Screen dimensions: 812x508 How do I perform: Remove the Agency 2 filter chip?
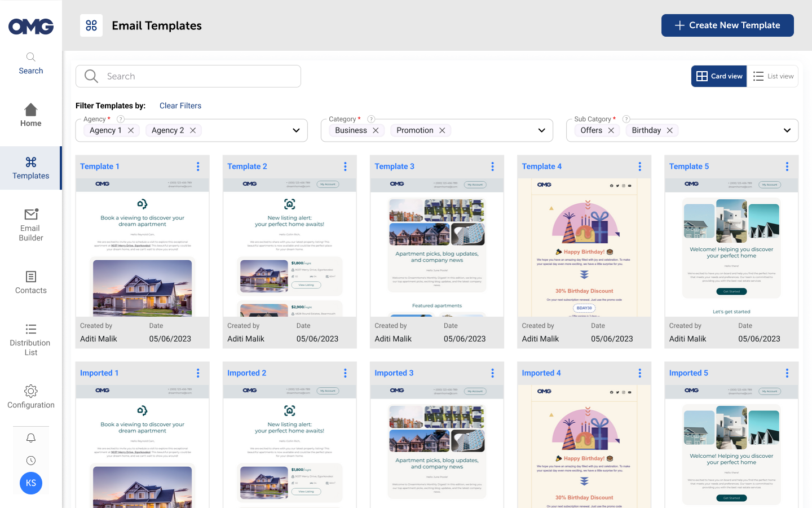click(x=193, y=130)
